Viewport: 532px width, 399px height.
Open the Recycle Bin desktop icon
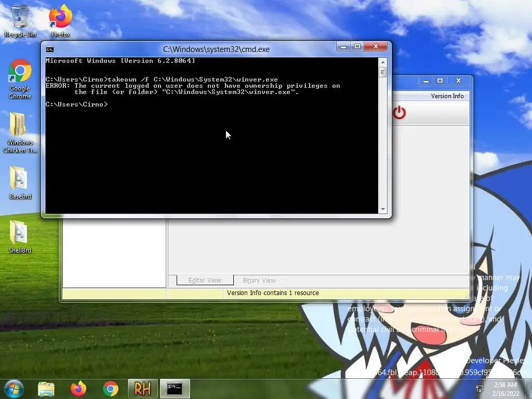coord(20,20)
